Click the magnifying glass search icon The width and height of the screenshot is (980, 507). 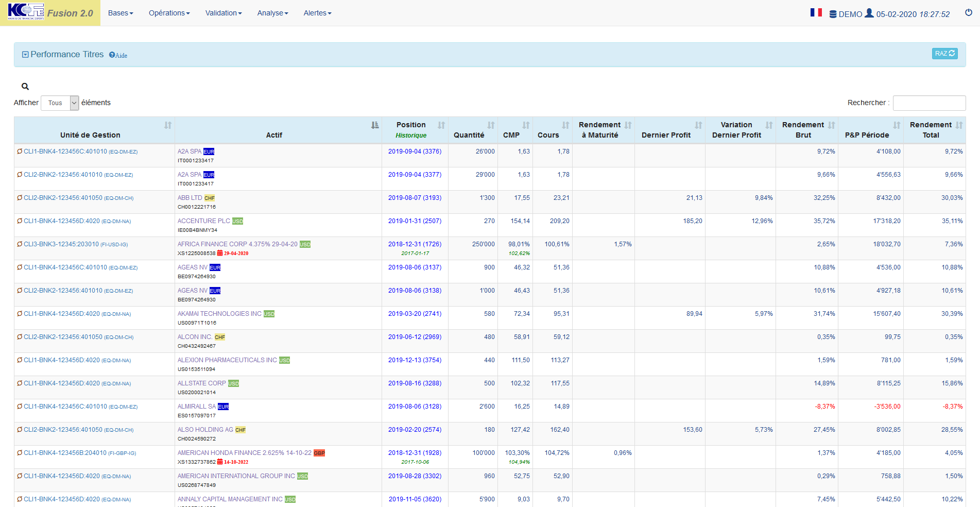point(25,87)
